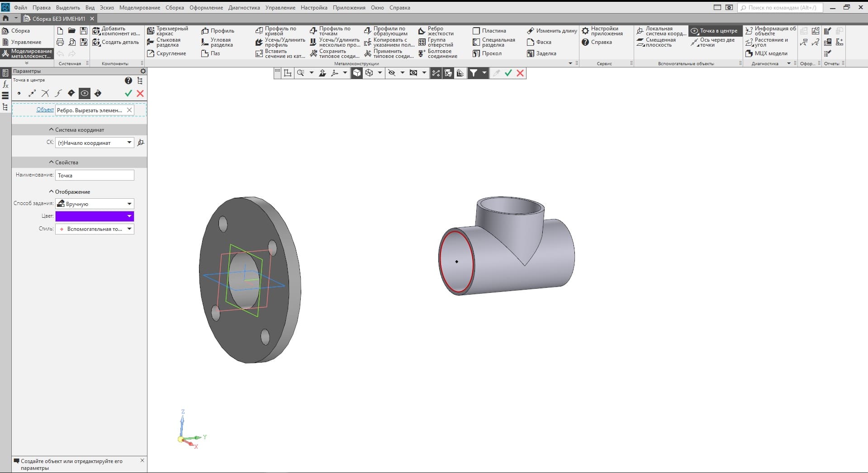Click the 'Заделка' command
This screenshot has height=473, width=868.
541,53
